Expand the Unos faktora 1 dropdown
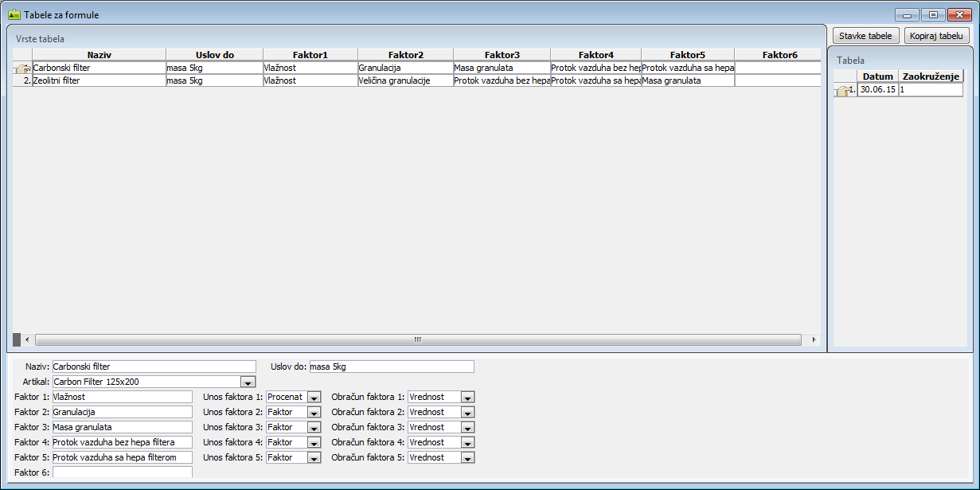980x490 pixels. coord(314,398)
